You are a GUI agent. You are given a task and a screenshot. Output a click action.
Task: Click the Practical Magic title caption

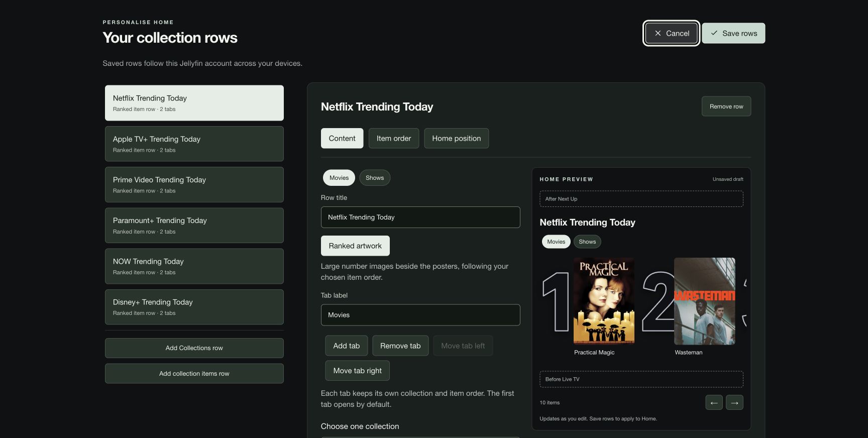pos(594,353)
